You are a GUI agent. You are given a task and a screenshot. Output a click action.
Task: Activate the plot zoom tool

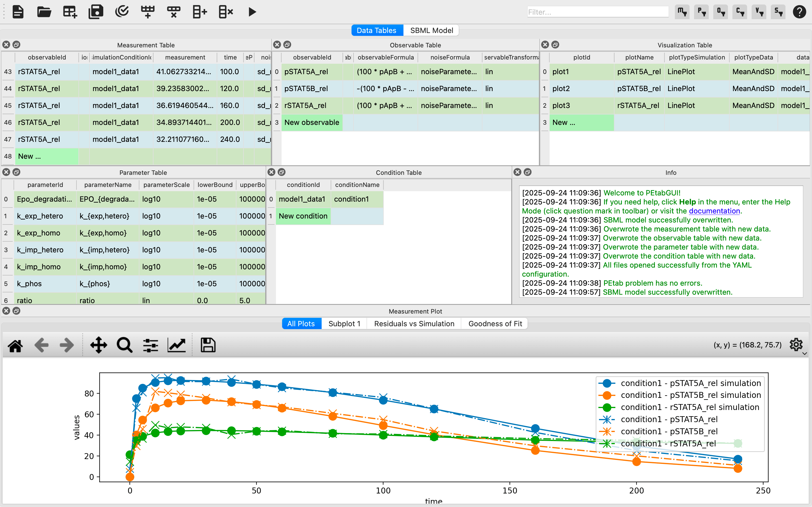[x=124, y=345]
